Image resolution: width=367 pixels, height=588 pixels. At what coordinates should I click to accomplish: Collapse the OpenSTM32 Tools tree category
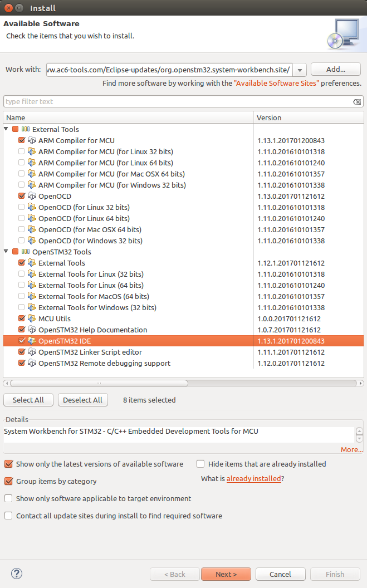pos(6,252)
